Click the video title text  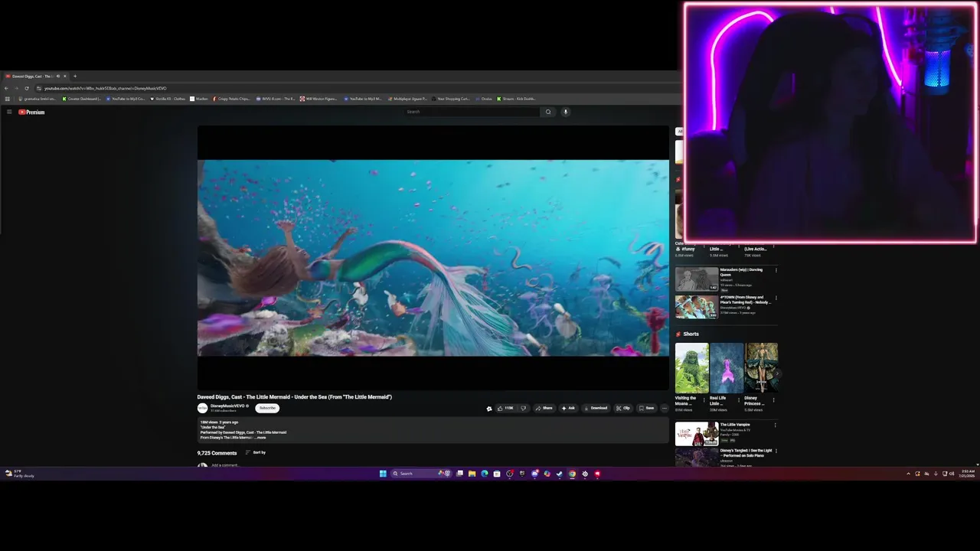pos(295,397)
